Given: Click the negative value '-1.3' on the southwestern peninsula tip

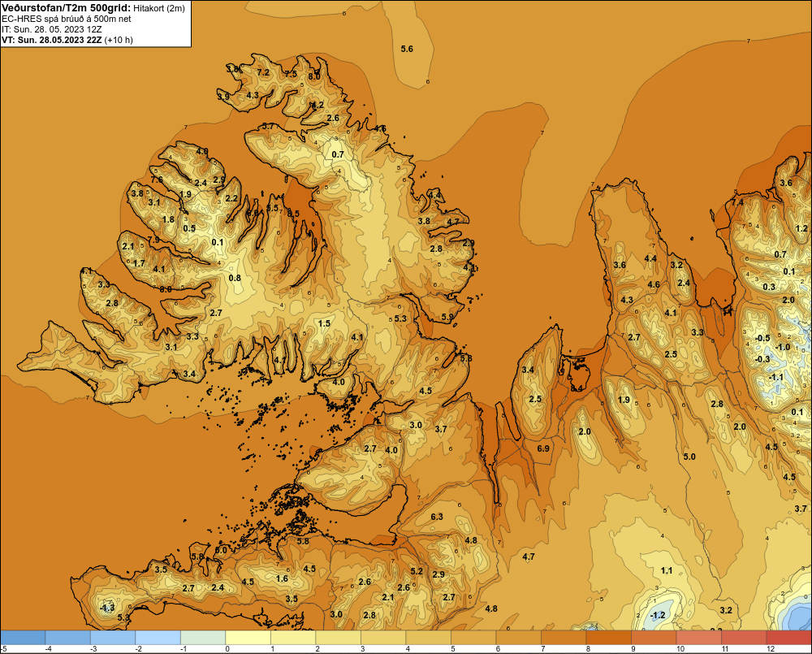Looking at the screenshot, I should pos(106,608).
